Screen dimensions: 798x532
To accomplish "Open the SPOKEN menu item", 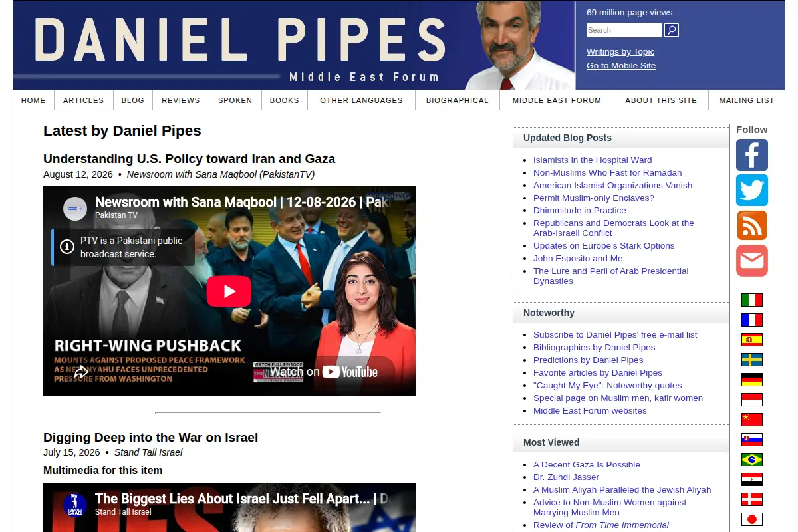I will pos(235,100).
